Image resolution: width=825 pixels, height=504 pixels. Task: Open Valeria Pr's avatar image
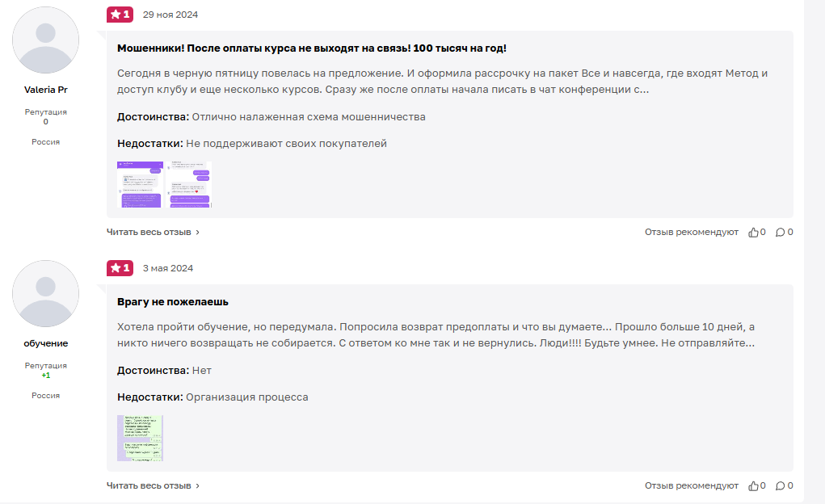click(46, 40)
